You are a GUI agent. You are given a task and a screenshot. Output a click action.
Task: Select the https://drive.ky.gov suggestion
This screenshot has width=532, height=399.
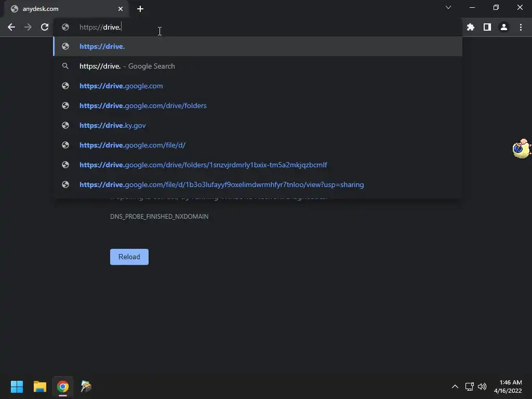(x=258, y=125)
